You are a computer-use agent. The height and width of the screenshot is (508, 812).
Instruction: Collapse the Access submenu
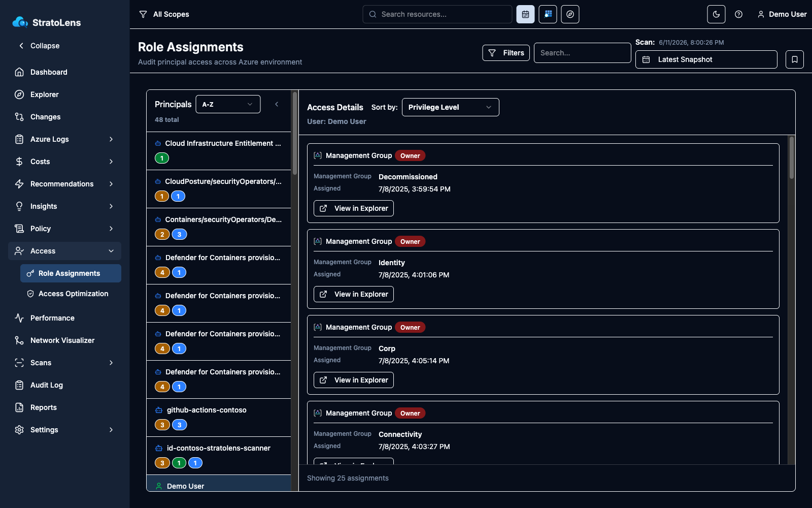point(64,251)
